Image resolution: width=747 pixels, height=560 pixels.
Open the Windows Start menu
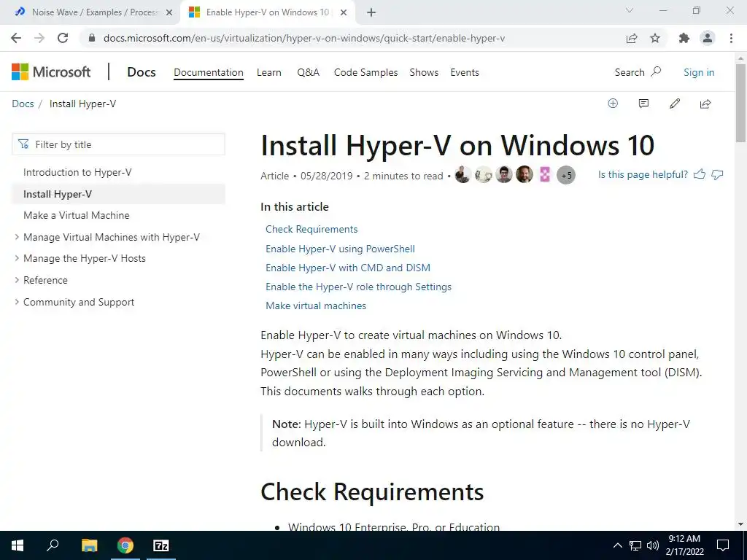(x=18, y=545)
